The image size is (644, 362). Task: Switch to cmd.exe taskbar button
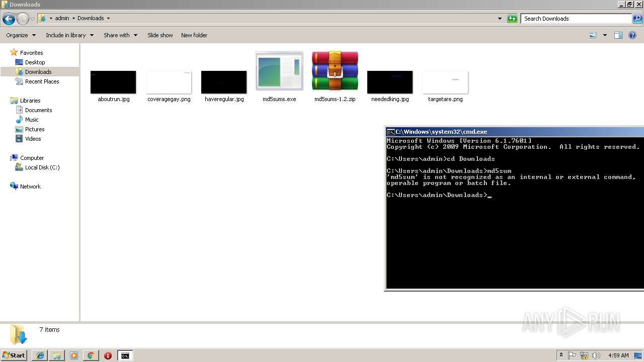pos(125,355)
